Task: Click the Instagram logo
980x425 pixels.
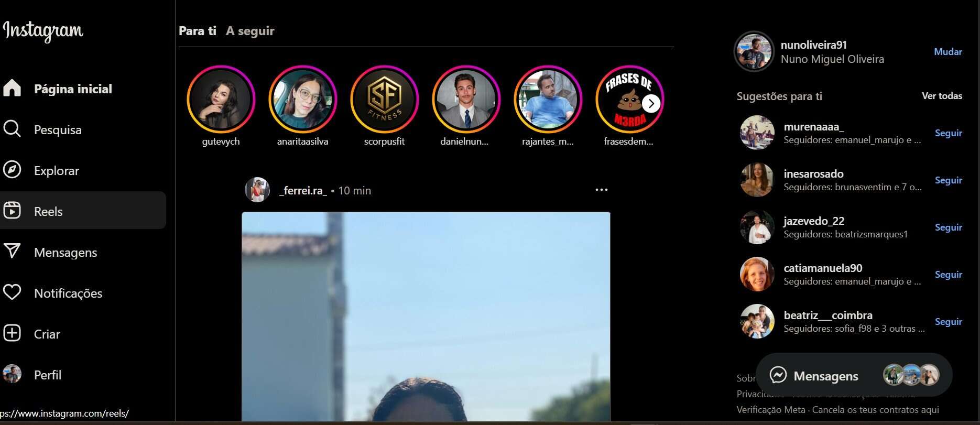Action: coord(43,30)
